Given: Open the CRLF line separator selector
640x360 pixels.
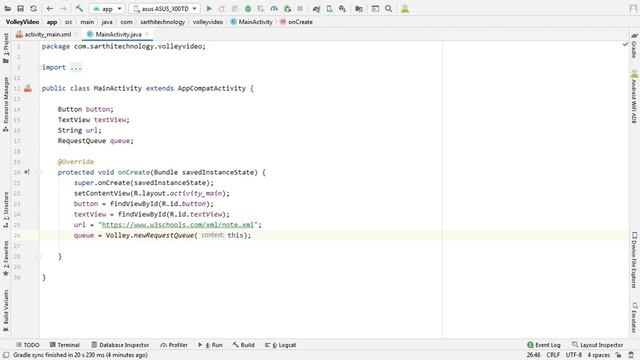Looking at the screenshot, I should pyautogui.click(x=553, y=355).
